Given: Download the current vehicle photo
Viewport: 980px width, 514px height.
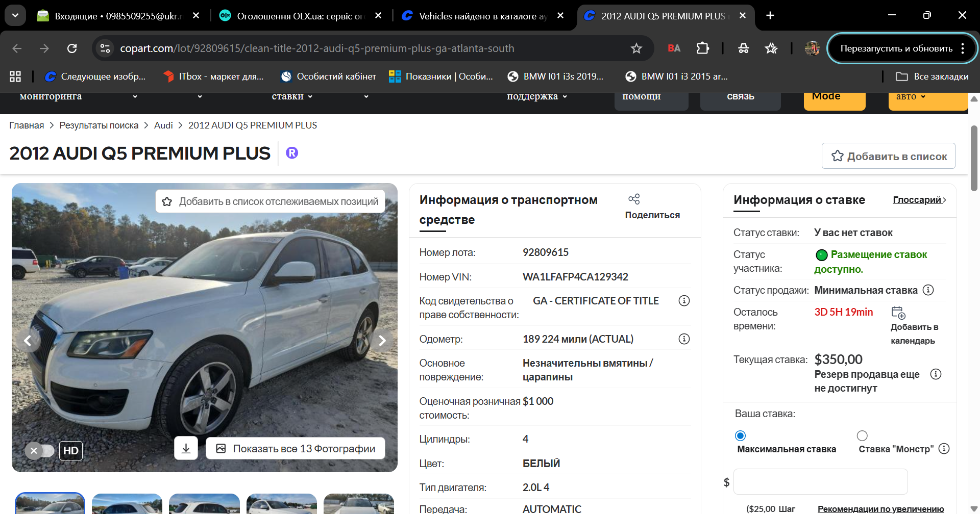Looking at the screenshot, I should pyautogui.click(x=186, y=449).
